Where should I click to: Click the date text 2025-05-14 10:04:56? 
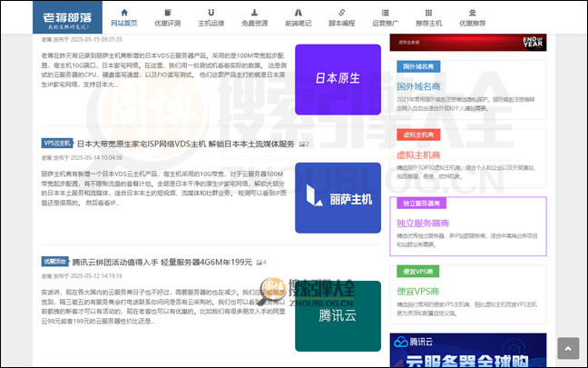tap(96, 158)
